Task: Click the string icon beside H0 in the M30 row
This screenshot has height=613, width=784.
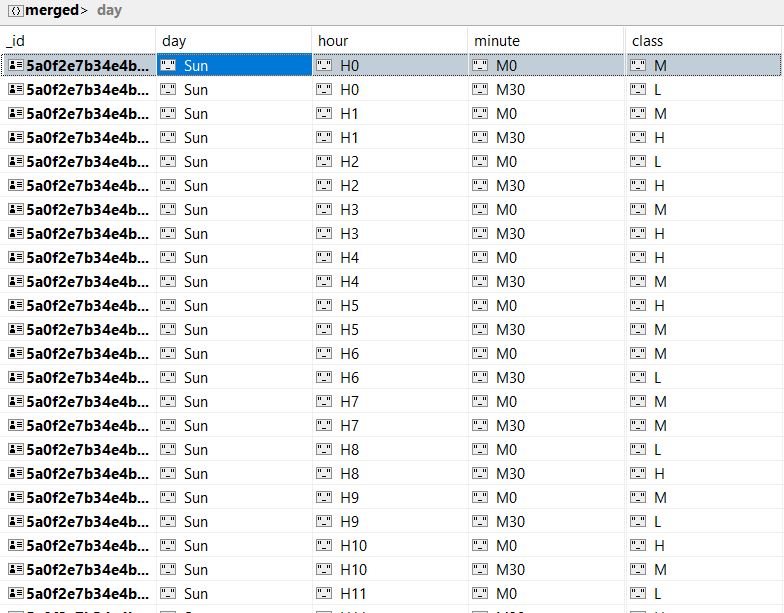Action: tap(324, 89)
